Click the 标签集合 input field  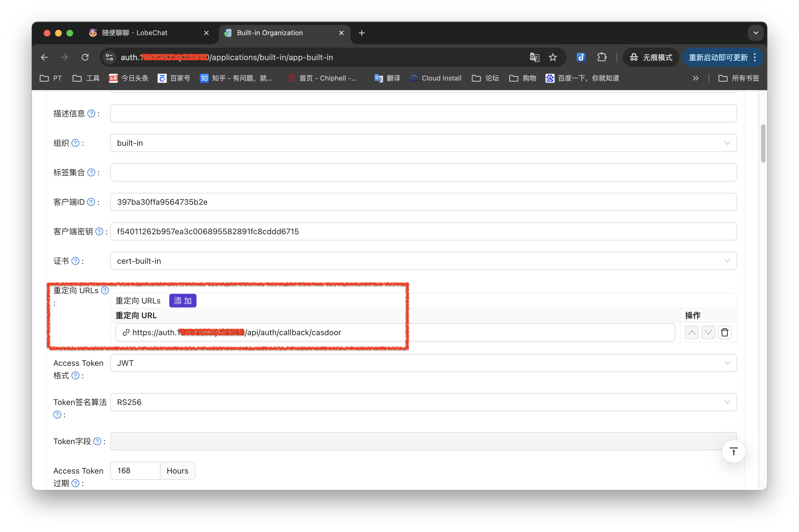click(423, 173)
